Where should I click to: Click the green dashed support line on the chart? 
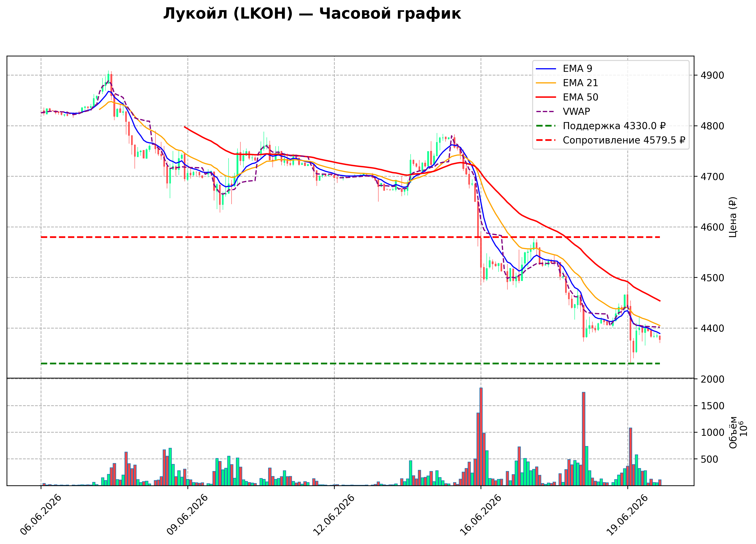[x=350, y=364]
